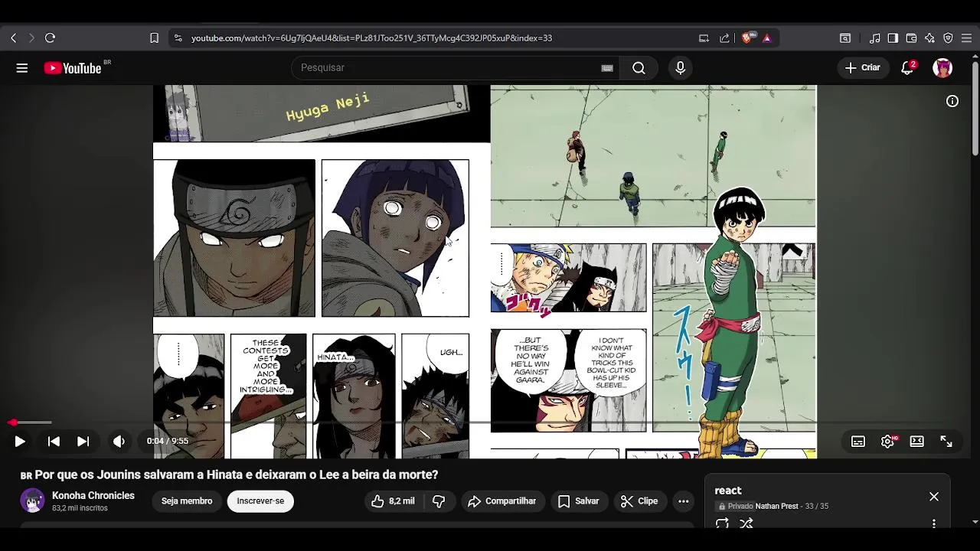This screenshot has height=551, width=980.
Task: Open Konoha Chronicles channel name link
Action: click(93, 496)
